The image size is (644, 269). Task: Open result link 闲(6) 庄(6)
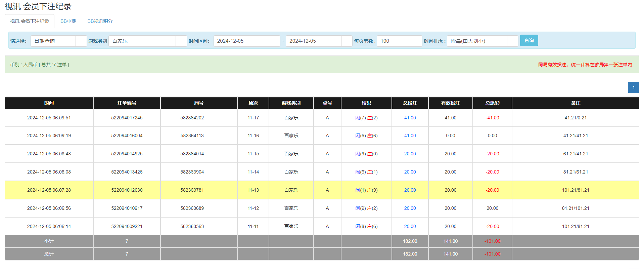(x=366, y=136)
